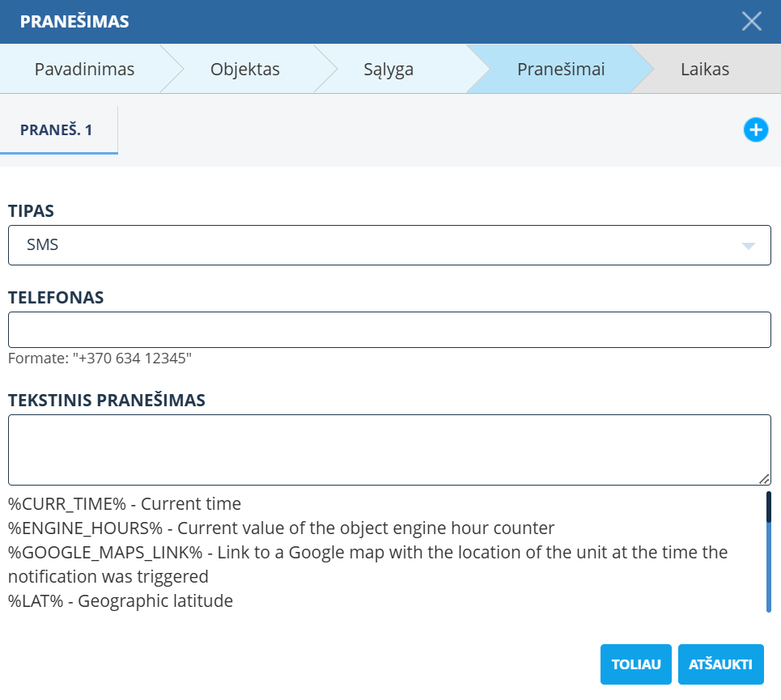This screenshot has width=781, height=700.
Task: Close the Pranešimas dialog with X
Action: tap(751, 21)
